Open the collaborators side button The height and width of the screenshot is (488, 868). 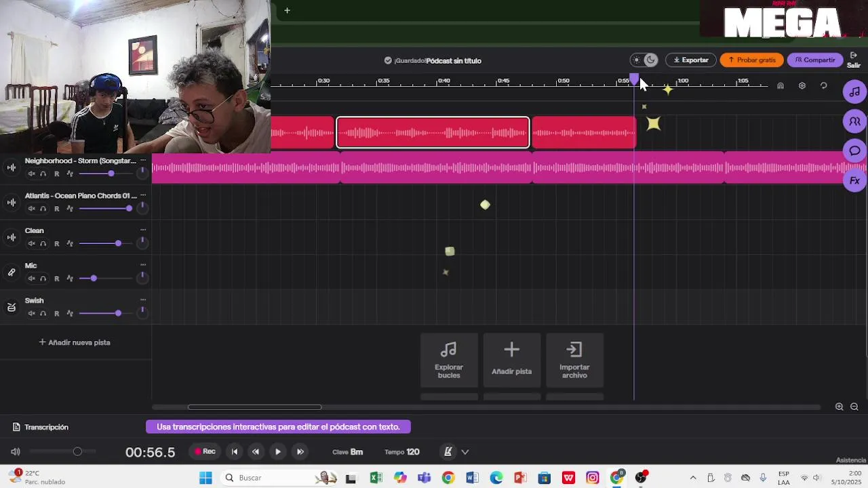click(854, 121)
